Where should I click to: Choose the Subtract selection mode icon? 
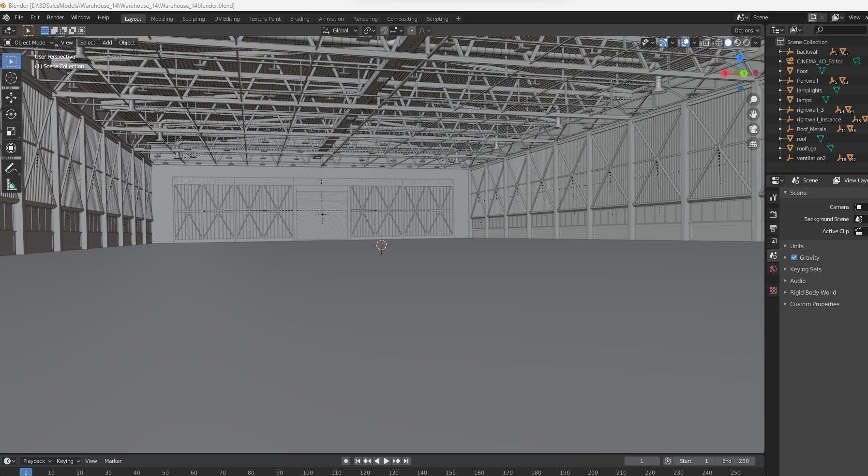pos(63,30)
